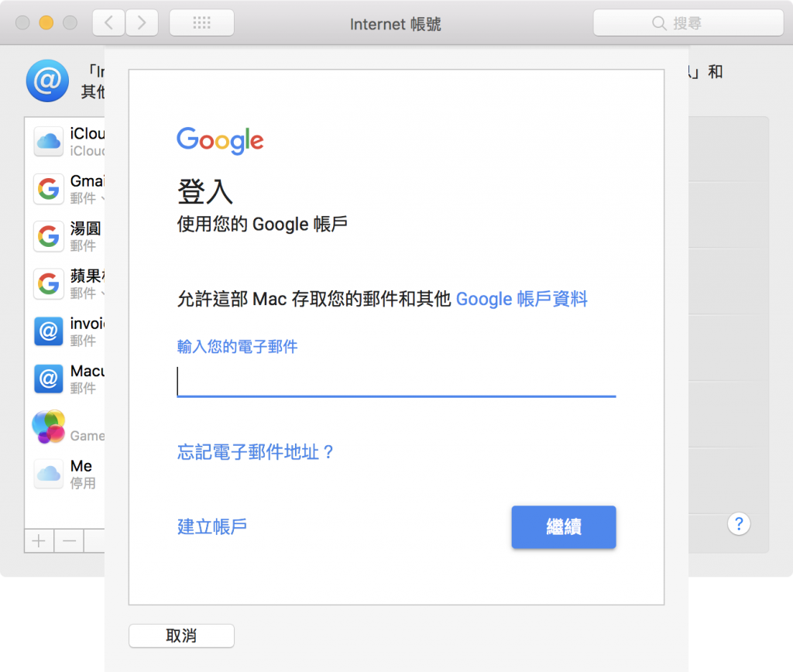Select the iCloud account icon in the list

tap(49, 142)
